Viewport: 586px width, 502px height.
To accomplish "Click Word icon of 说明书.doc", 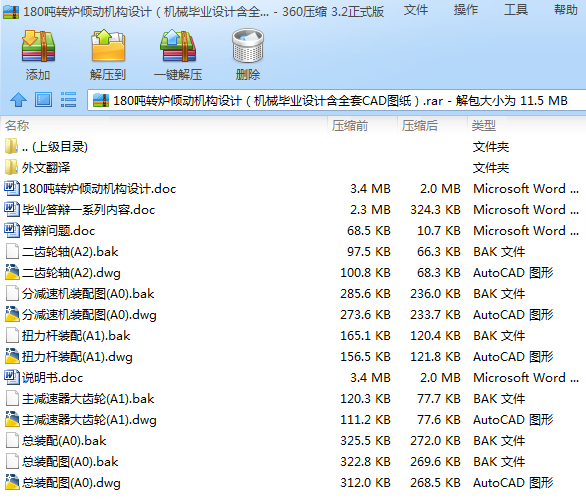I will [x=12, y=377].
